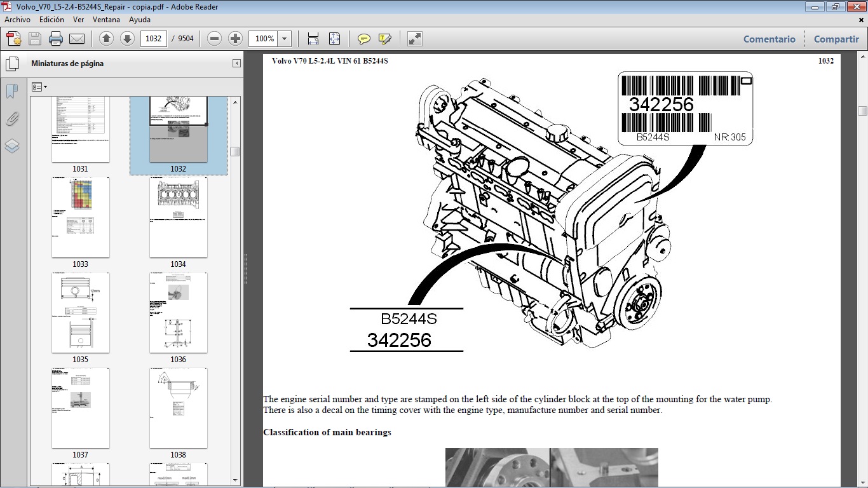Open the Archivo menu
Image resolution: width=868 pixels, height=488 pixels.
tap(18, 20)
